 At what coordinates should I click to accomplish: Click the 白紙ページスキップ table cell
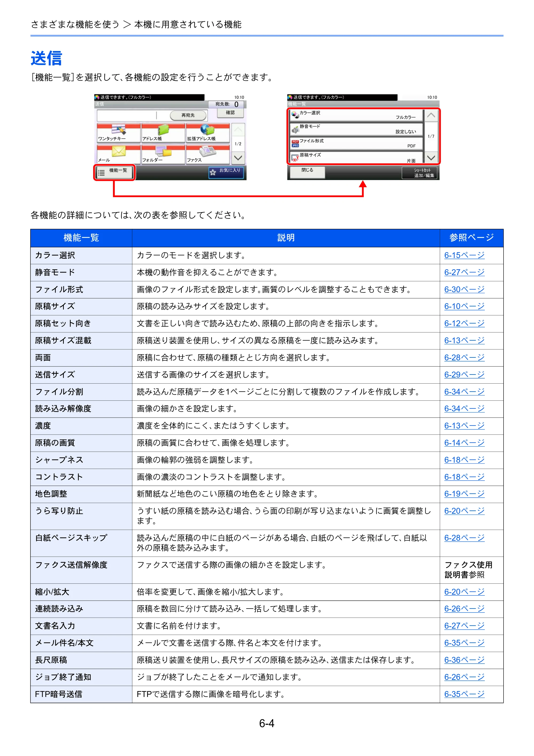pos(81,543)
